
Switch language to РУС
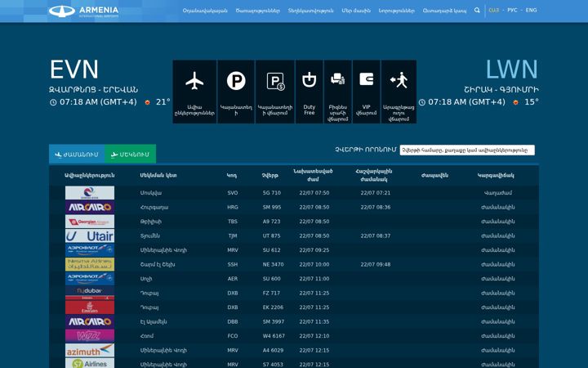[512, 10]
